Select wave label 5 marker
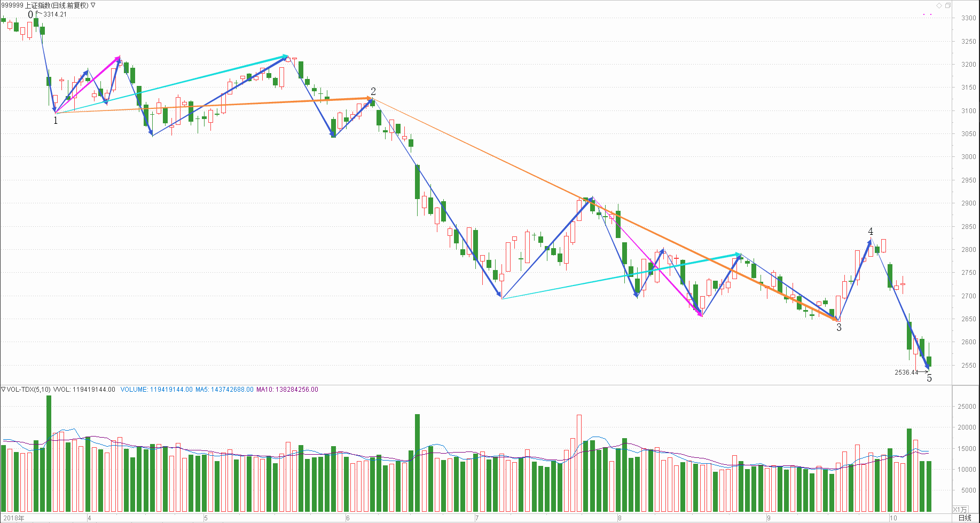The image size is (980, 523). click(x=929, y=378)
